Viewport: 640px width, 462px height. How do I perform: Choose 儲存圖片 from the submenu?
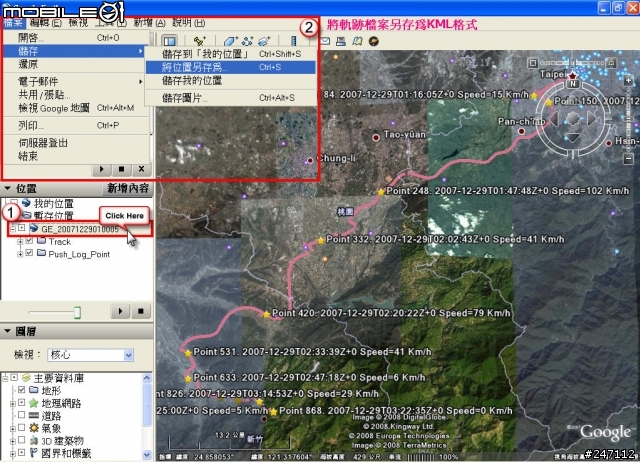231,98
